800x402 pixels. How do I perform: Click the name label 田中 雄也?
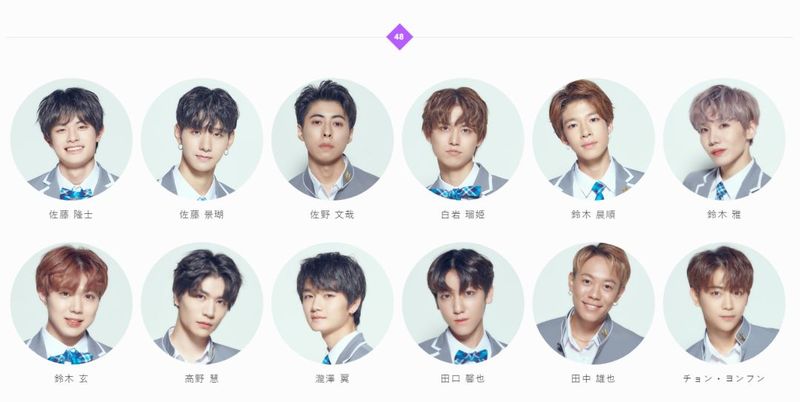pyautogui.click(x=593, y=379)
